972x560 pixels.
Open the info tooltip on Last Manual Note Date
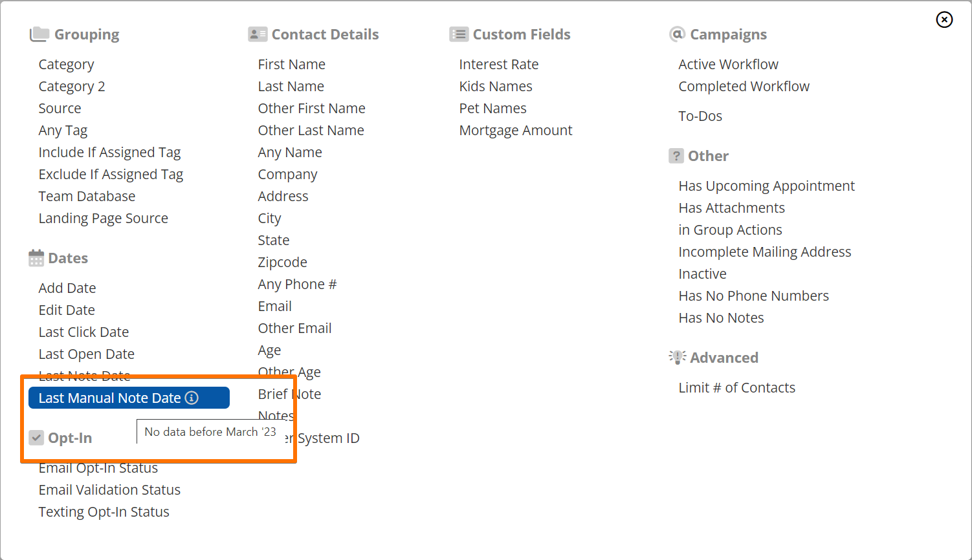point(192,398)
